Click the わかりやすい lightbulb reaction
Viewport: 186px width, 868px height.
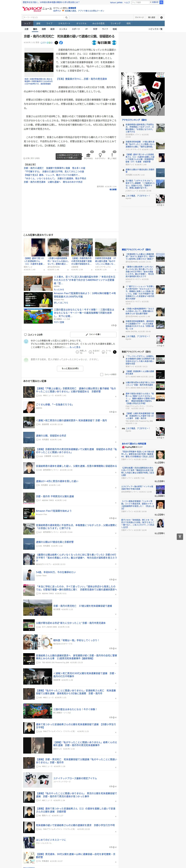point(100,155)
